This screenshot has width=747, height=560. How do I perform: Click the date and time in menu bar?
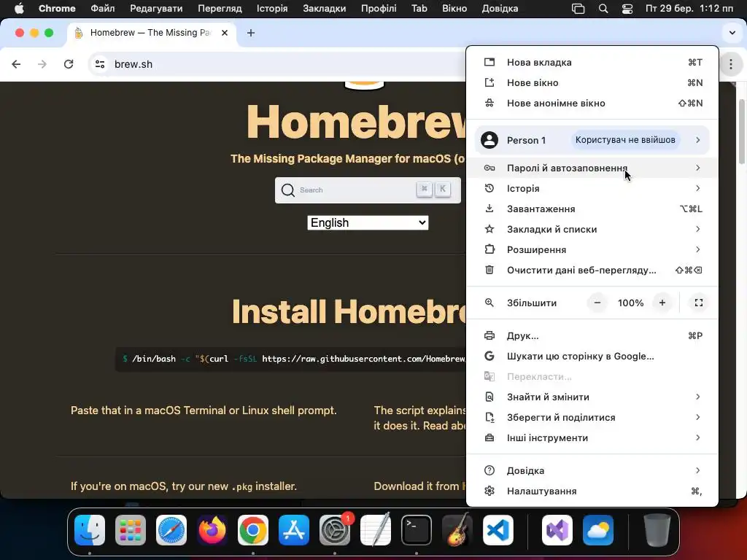tap(689, 9)
